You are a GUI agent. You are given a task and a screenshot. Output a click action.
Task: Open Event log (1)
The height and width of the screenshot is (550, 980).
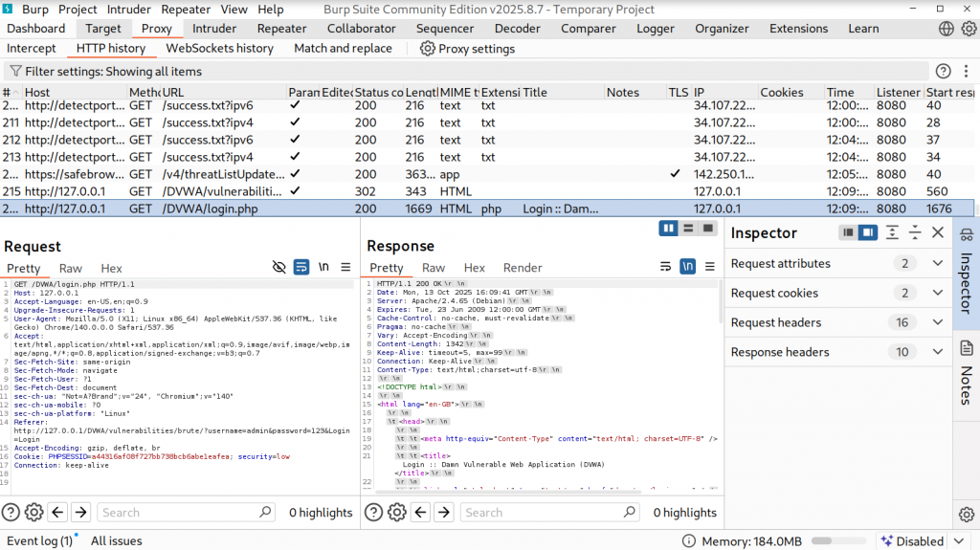tap(40, 541)
